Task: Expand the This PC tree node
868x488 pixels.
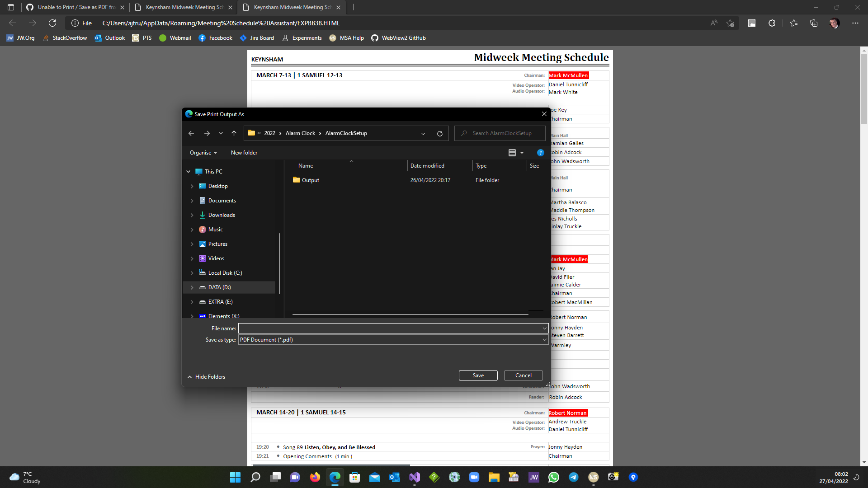Action: pos(189,171)
